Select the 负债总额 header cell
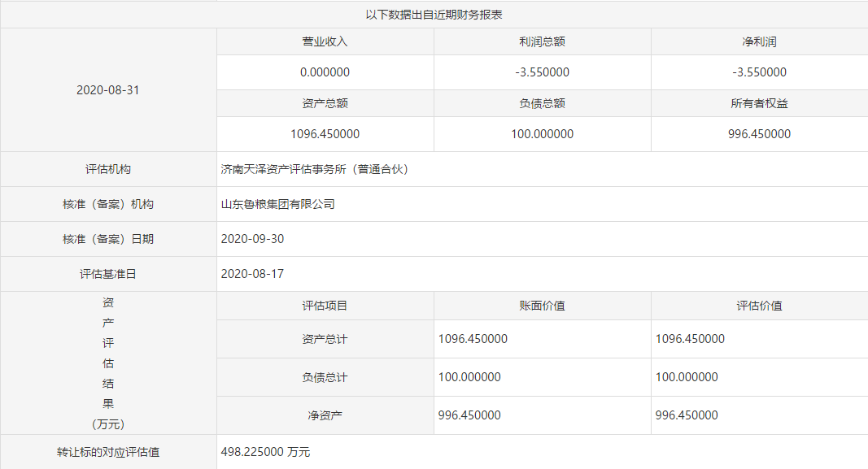Screen dimensions: 868x469 (x=542, y=103)
